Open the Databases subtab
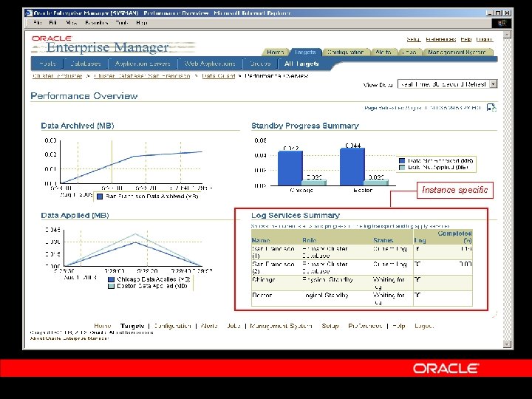The width and height of the screenshot is (532, 399). (86, 64)
